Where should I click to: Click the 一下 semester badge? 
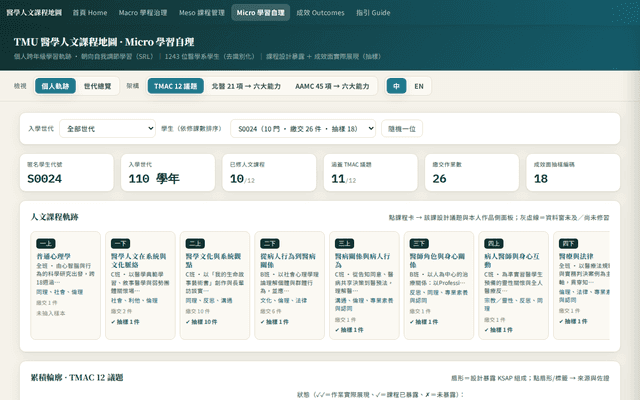[120, 244]
